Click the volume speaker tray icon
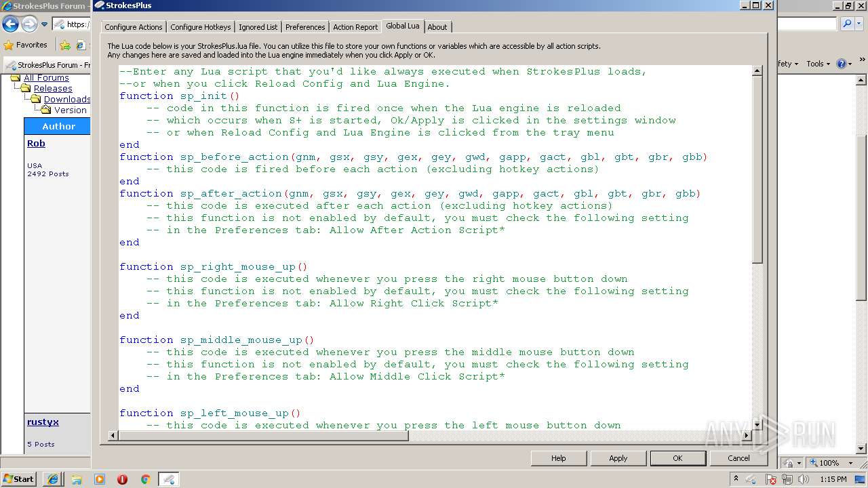Image resolution: width=868 pixels, height=488 pixels. coord(804,479)
